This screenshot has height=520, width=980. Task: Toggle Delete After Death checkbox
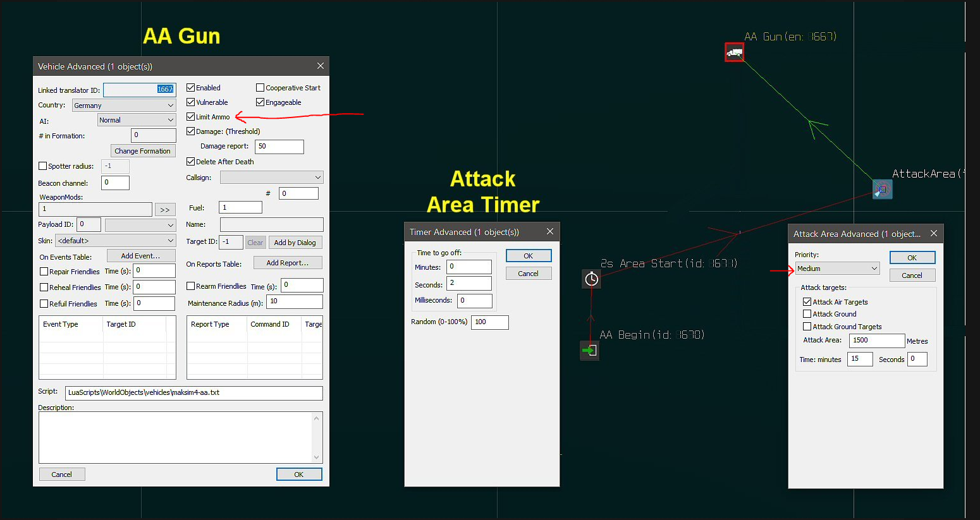tap(190, 162)
